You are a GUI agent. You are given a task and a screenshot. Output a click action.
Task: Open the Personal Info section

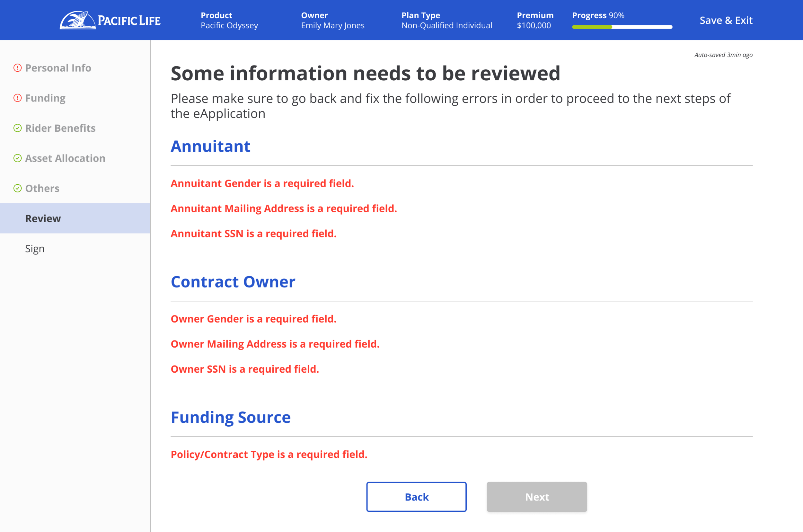[58, 68]
